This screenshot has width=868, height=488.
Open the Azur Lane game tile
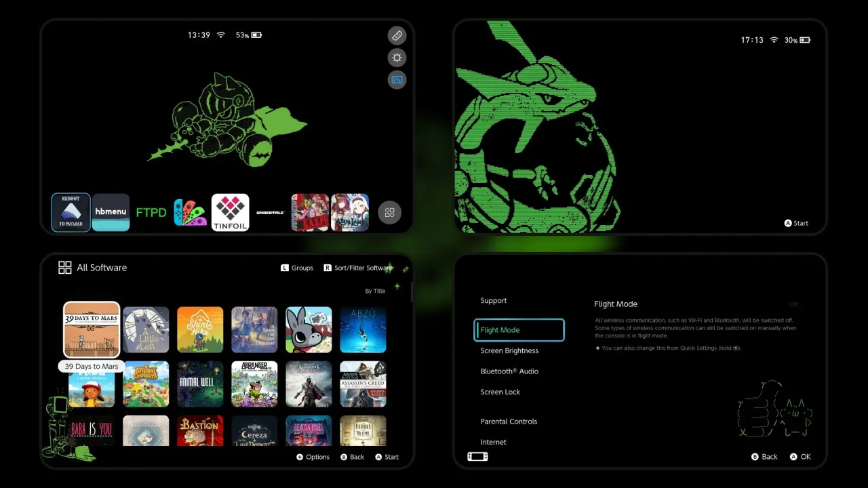[x=350, y=213]
